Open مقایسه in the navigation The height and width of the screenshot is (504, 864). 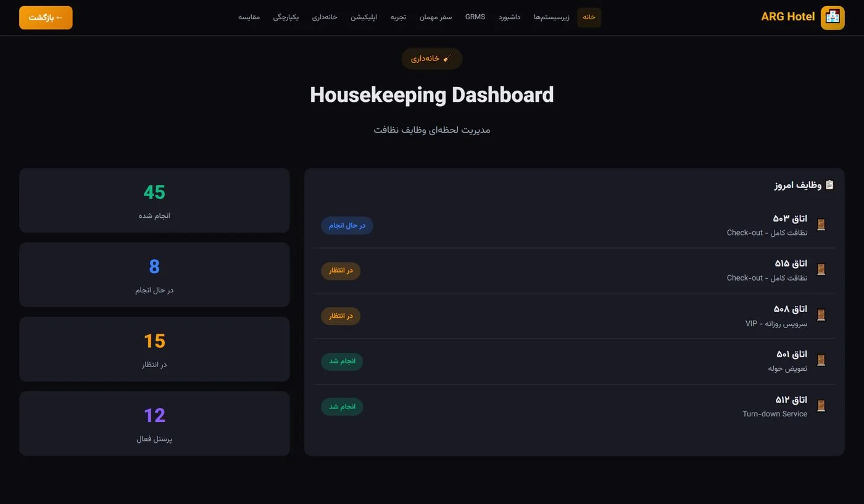(249, 17)
